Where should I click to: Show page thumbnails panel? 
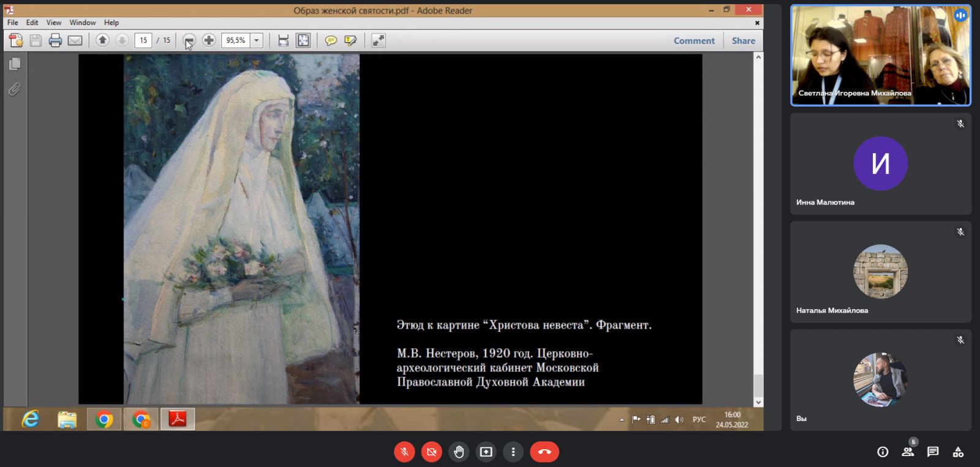coord(15,64)
